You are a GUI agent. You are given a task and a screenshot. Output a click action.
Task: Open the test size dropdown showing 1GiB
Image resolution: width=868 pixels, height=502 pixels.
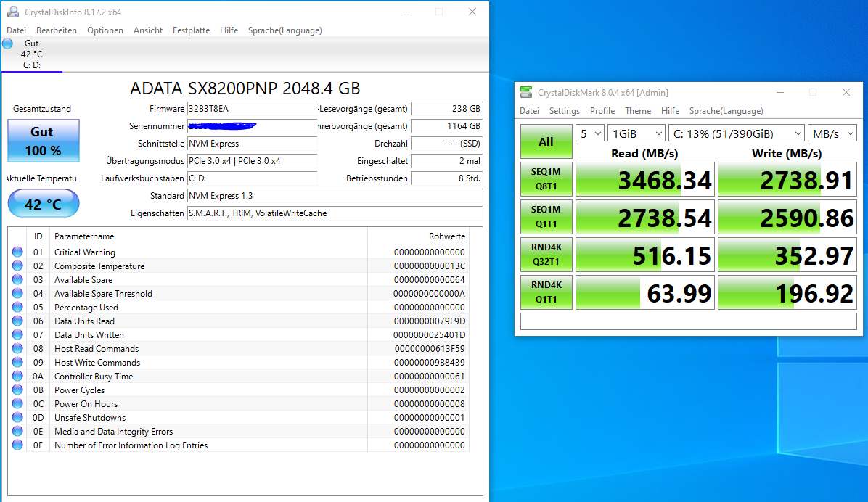pyautogui.click(x=636, y=133)
